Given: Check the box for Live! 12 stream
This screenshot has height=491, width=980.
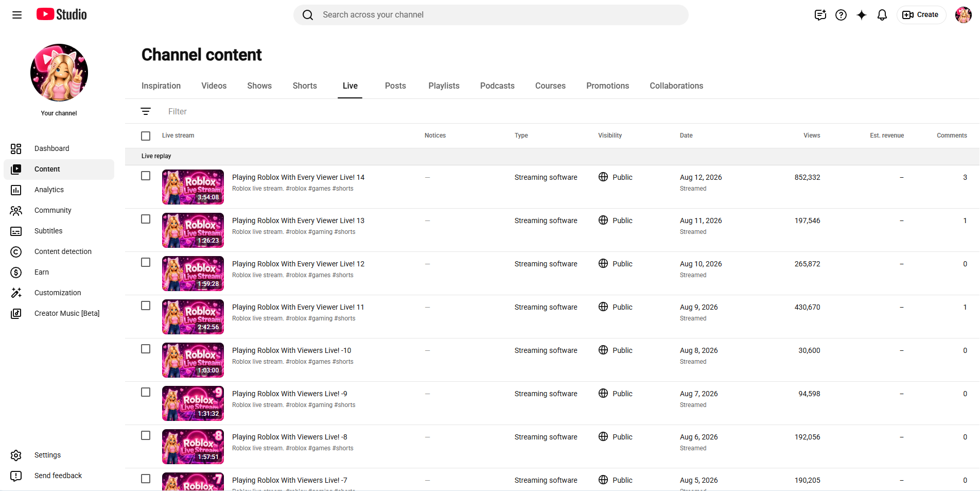Looking at the screenshot, I should point(146,262).
